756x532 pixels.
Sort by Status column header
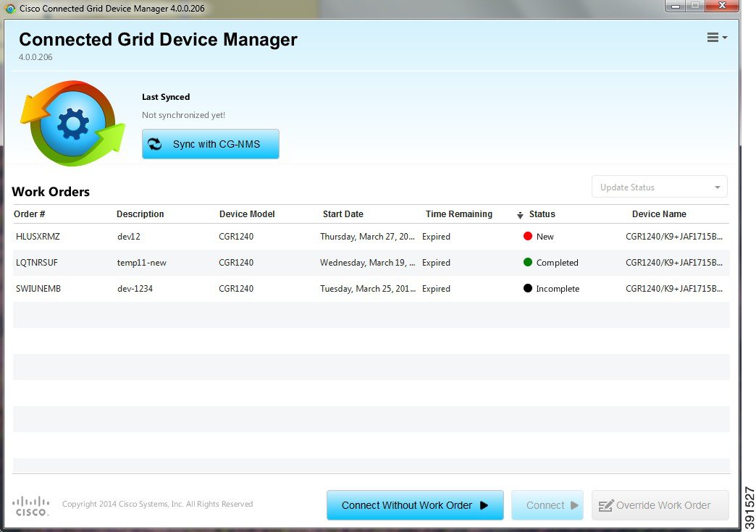[542, 214]
